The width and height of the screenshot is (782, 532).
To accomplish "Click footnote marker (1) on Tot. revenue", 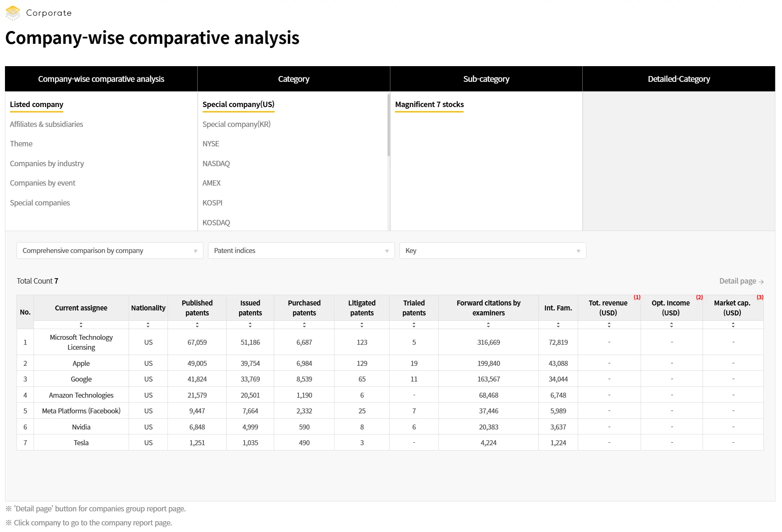I will click(637, 297).
